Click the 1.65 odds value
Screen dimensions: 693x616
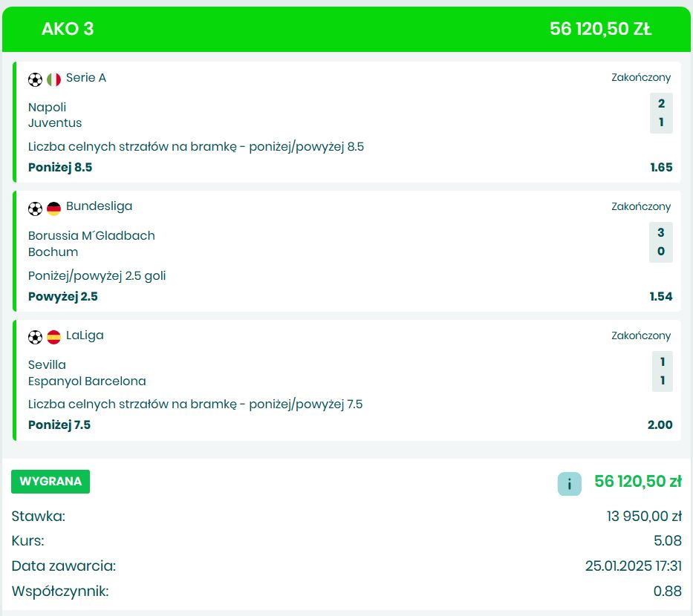point(660,168)
